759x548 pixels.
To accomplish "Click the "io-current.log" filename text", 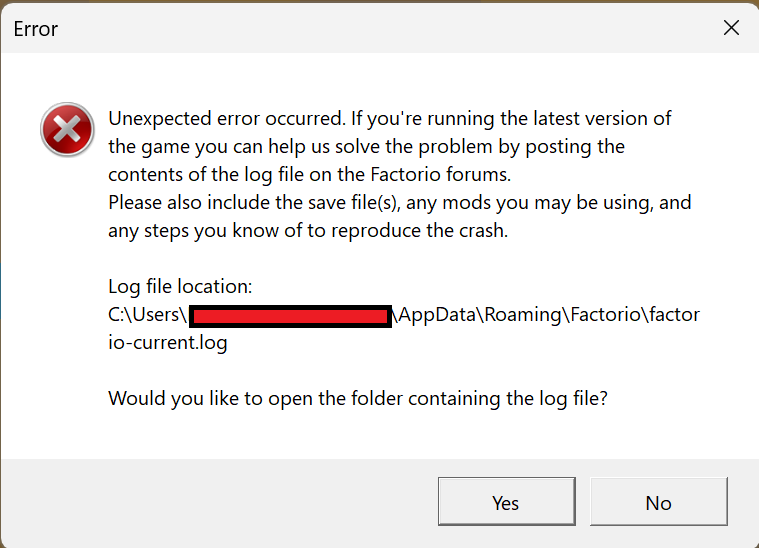I will [x=168, y=343].
